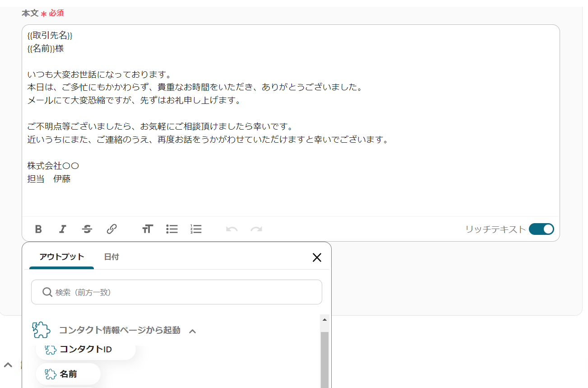Close the output picker panel

coord(317,257)
